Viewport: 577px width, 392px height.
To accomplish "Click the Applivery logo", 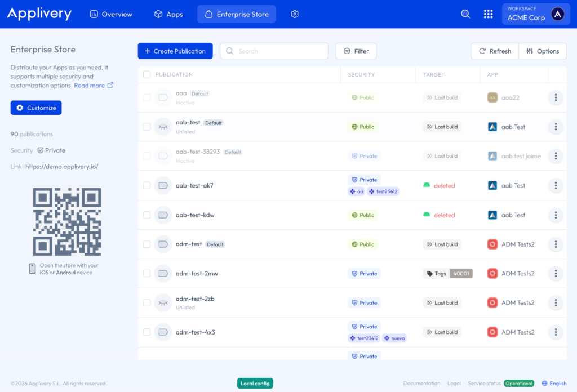I will click(x=39, y=14).
